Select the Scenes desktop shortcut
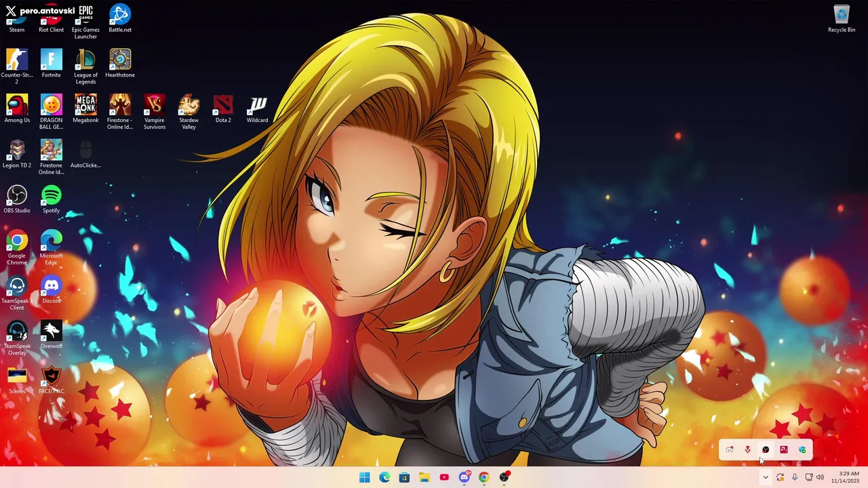Screen dimensions: 868x488 pos(17,380)
